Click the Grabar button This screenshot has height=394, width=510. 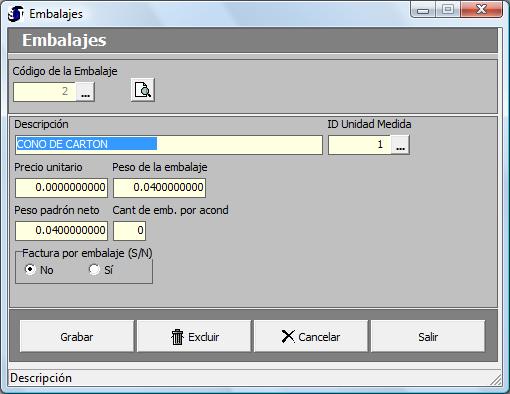click(x=77, y=336)
